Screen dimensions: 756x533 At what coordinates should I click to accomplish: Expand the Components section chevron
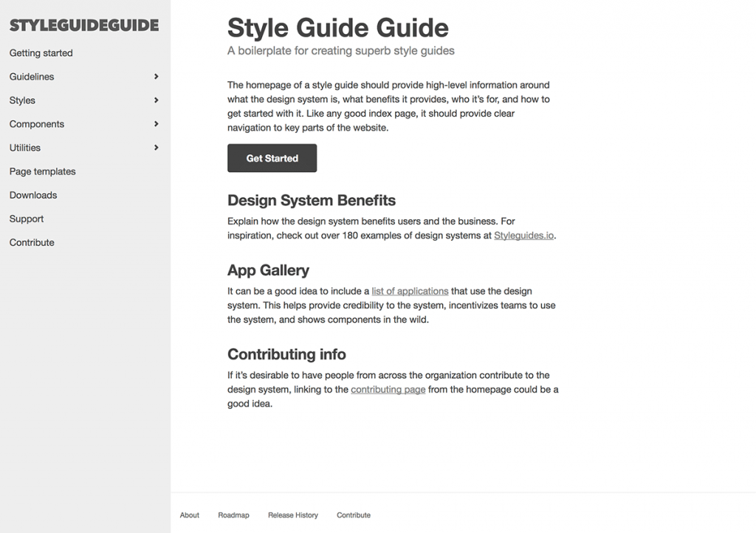click(156, 124)
